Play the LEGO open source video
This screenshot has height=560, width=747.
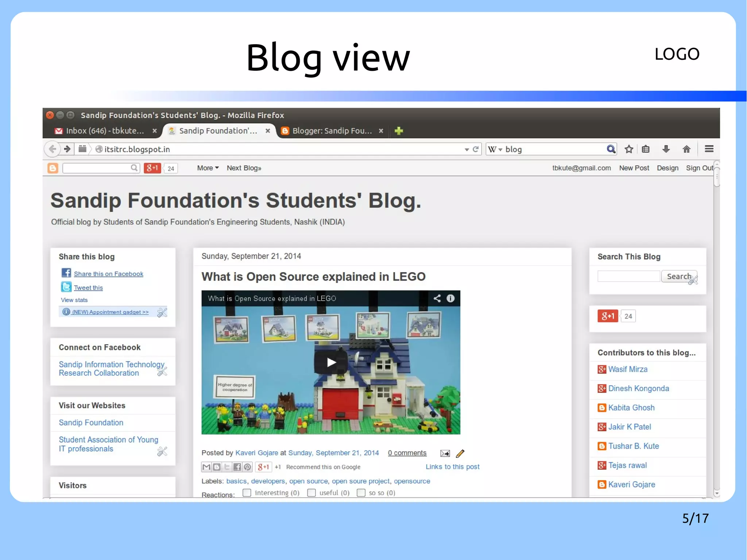pos(331,362)
